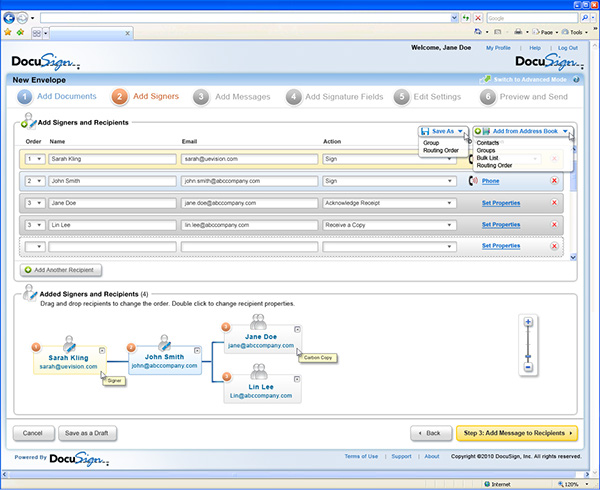Remove Lin Lee recipient row red X
Viewport: 600px width, 490px height.
[x=554, y=225]
